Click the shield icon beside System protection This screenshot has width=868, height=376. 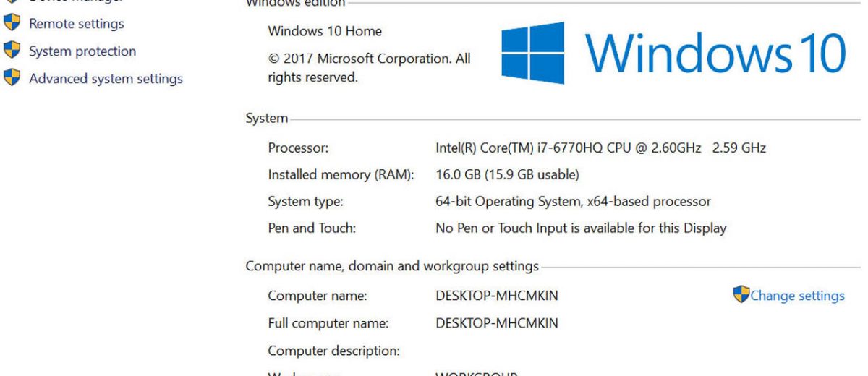[12, 51]
